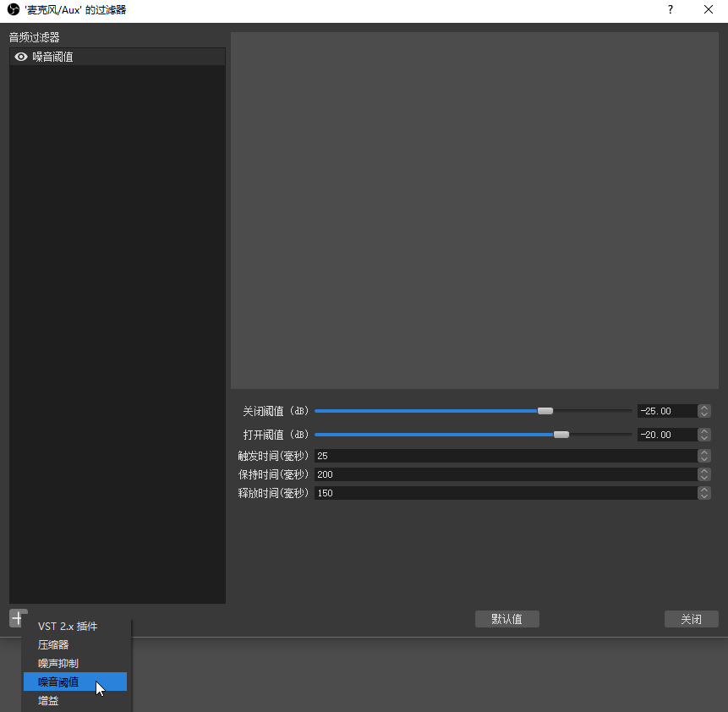Increase 关闭阈值 with up arrow
This screenshot has width=728, height=712.
(704, 408)
